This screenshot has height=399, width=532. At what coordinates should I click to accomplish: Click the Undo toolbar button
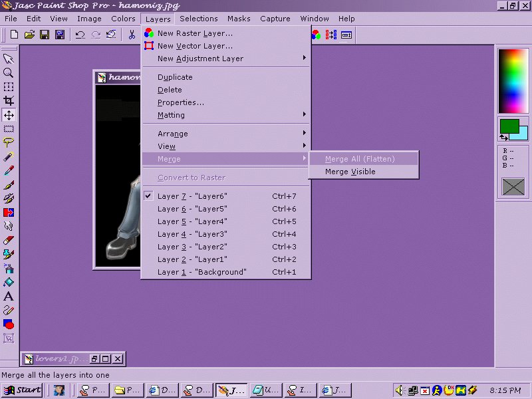coord(80,35)
